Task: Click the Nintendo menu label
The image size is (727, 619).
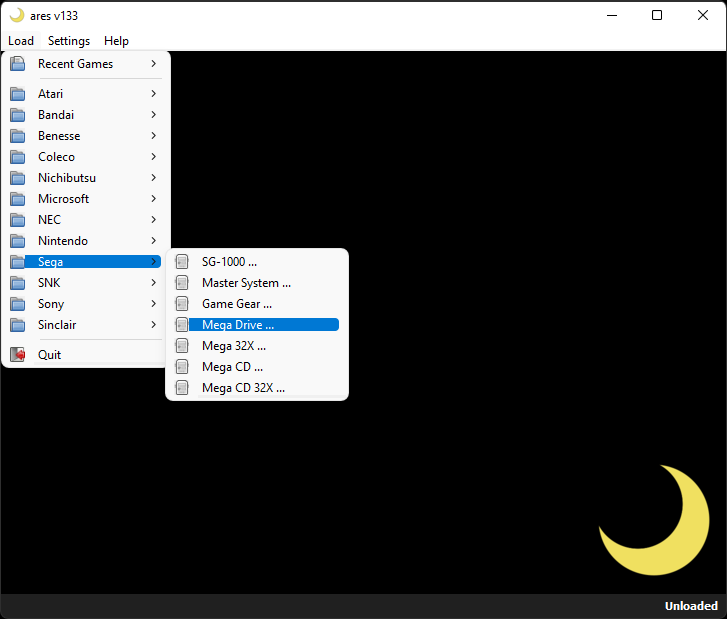Action: click(x=63, y=241)
